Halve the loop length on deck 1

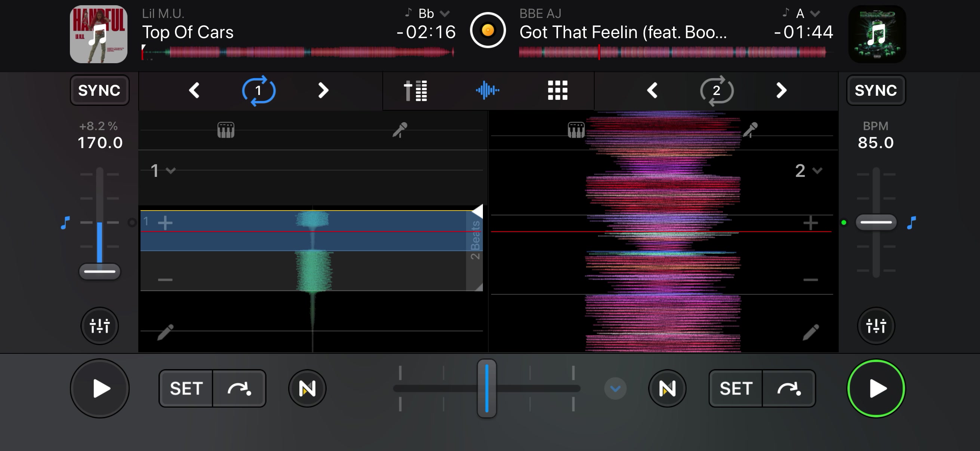[194, 90]
